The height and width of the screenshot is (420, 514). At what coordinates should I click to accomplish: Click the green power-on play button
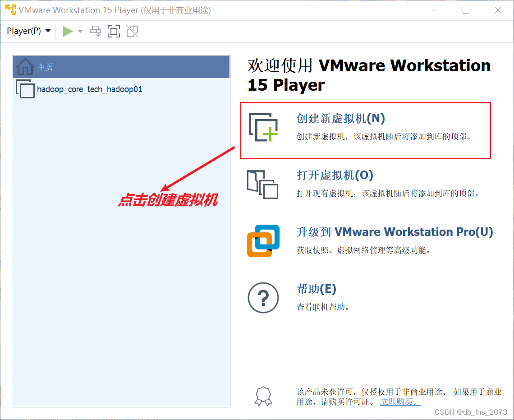point(68,32)
